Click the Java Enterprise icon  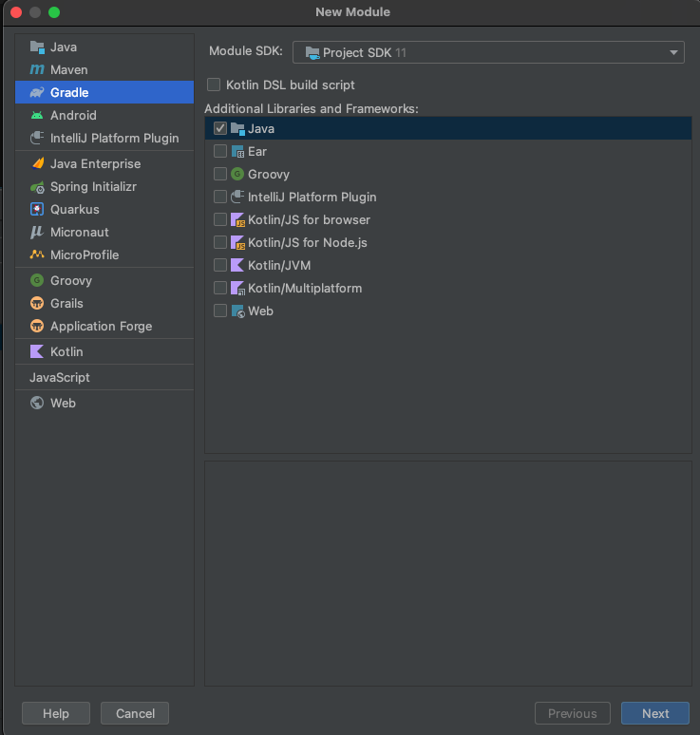coord(37,163)
